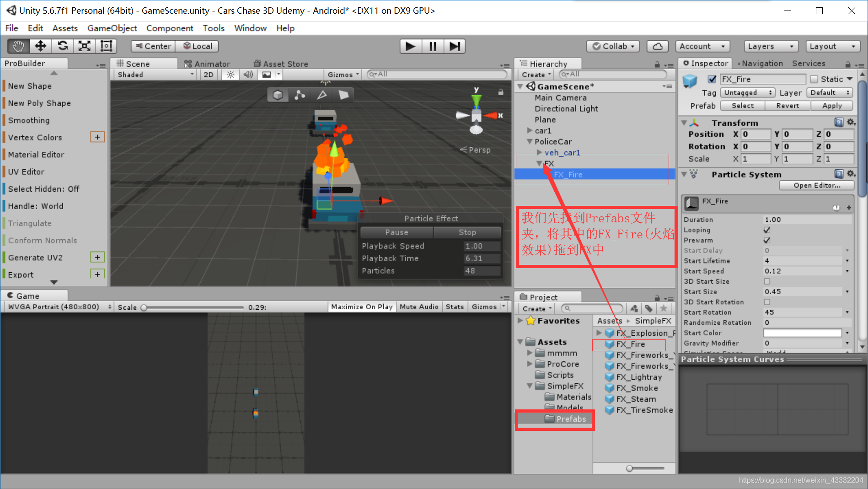This screenshot has width=868, height=489.
Task: Search by type in Project
Action: click(634, 308)
